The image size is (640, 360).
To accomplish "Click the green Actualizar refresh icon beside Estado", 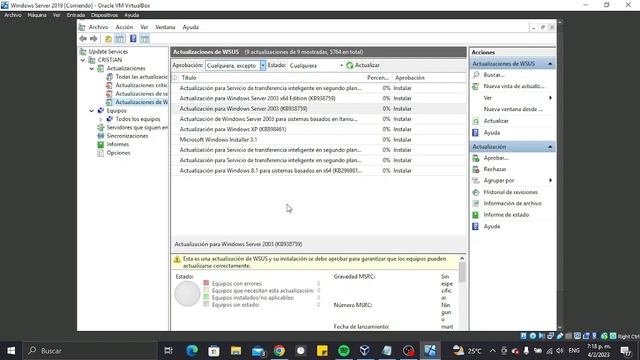I will (350, 65).
